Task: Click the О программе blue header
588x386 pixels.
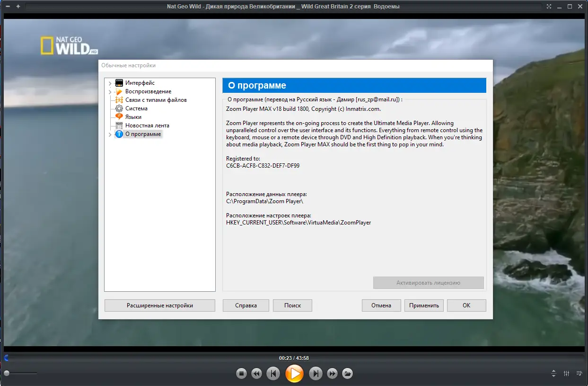Action: click(x=354, y=85)
